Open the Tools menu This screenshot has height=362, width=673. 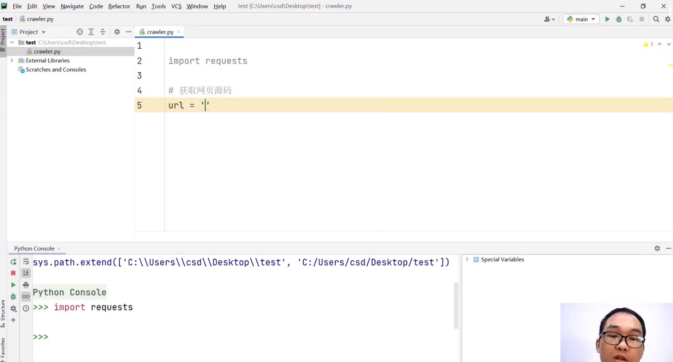(158, 6)
